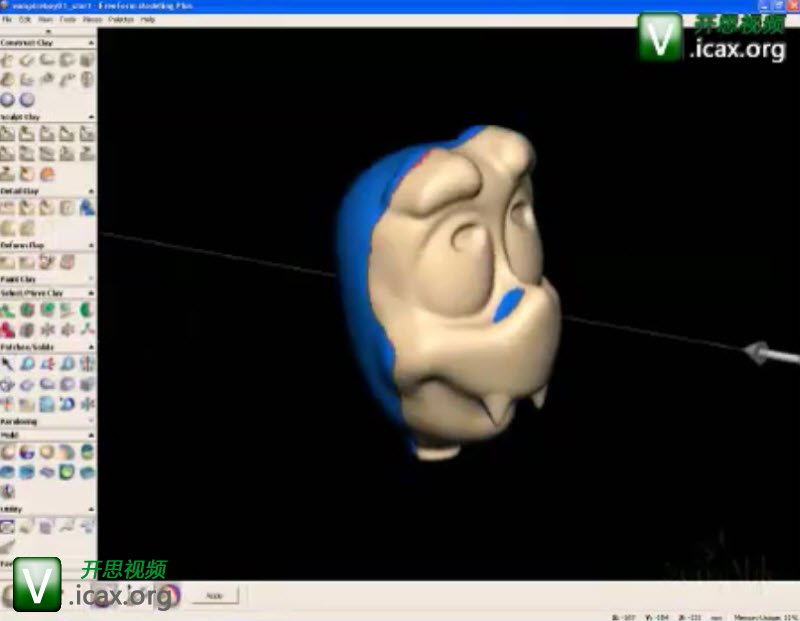
Task: Select first sphere icon in Mold section
Action: pos(8,452)
